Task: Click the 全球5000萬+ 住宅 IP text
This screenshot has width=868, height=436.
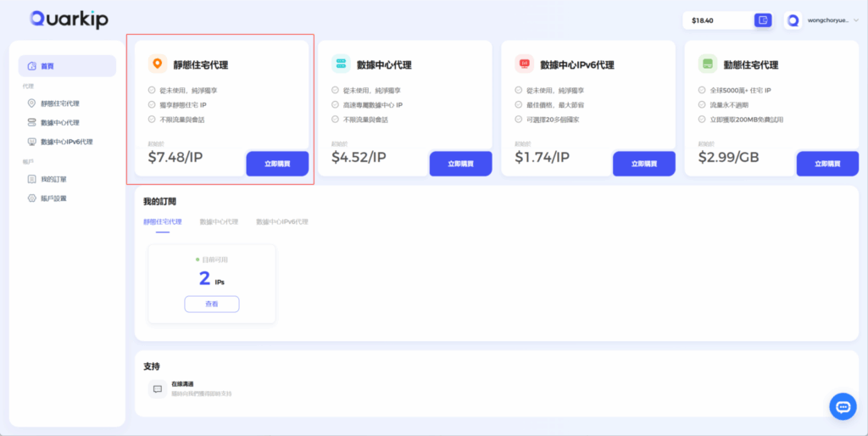Action: [x=741, y=90]
